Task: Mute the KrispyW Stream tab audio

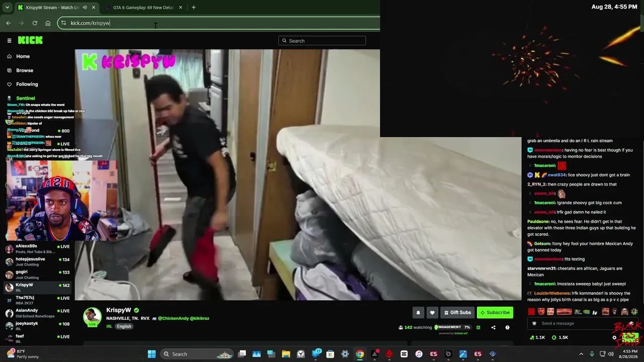Action: pyautogui.click(x=85, y=8)
